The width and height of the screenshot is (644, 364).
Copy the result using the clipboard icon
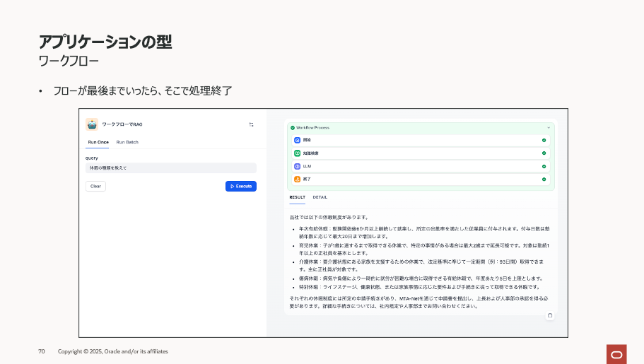pyautogui.click(x=550, y=315)
